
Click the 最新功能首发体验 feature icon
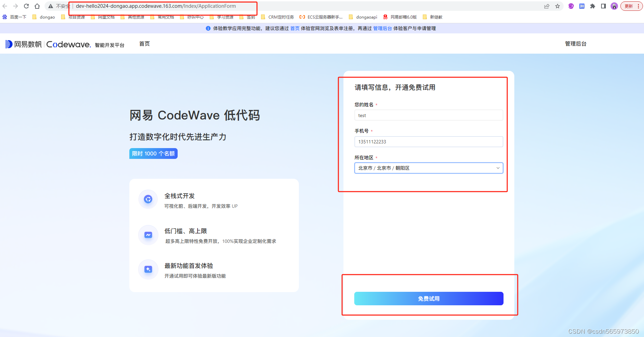(x=148, y=269)
